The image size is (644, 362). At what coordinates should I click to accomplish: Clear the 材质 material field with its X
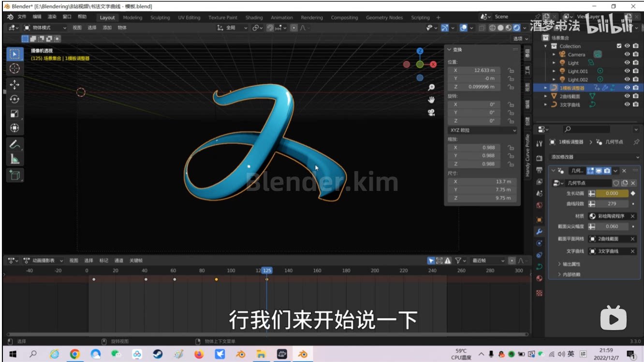(x=632, y=216)
